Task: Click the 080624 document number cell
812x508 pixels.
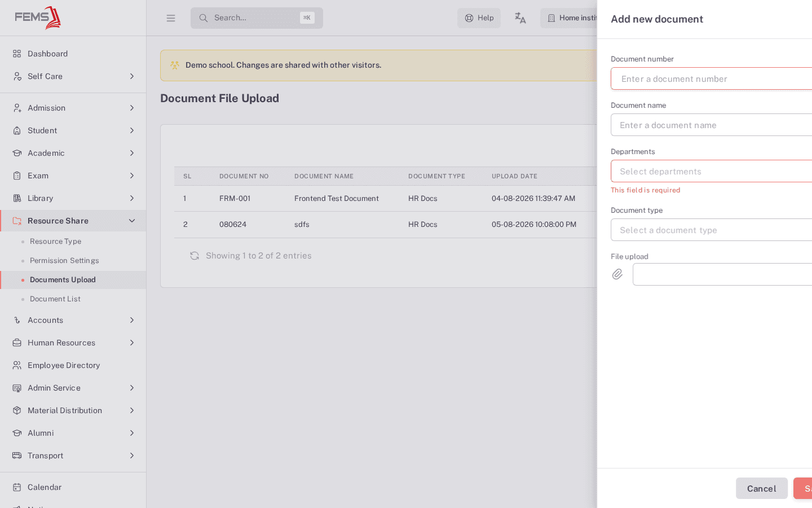Action: click(x=233, y=225)
